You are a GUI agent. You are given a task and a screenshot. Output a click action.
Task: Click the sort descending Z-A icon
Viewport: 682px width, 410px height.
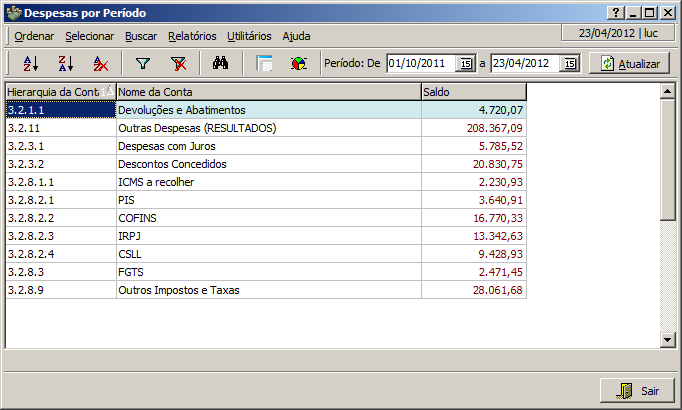(65, 63)
